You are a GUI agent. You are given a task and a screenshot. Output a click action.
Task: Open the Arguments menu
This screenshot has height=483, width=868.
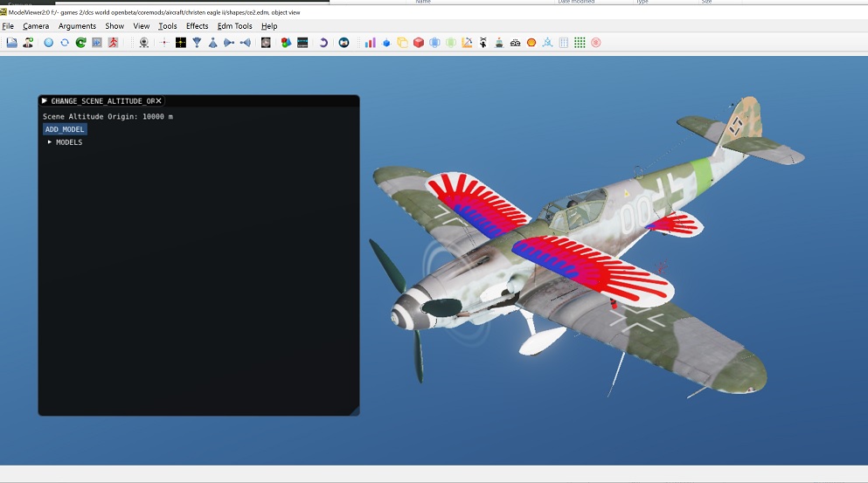[77, 26]
